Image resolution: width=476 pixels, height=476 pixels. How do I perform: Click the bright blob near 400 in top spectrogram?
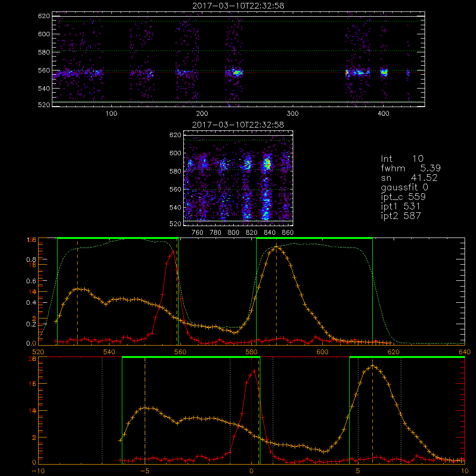[x=384, y=72]
